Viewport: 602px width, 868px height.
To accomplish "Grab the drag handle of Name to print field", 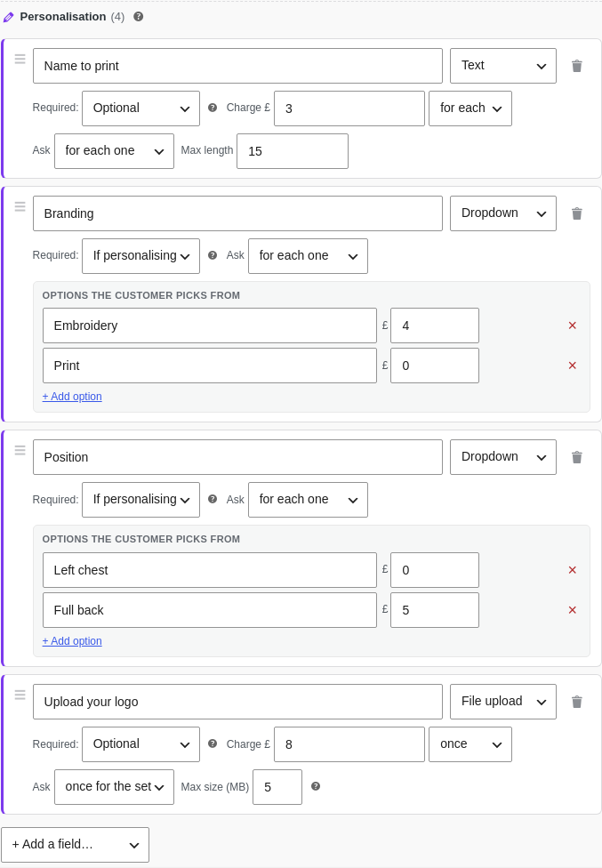I will (20, 59).
